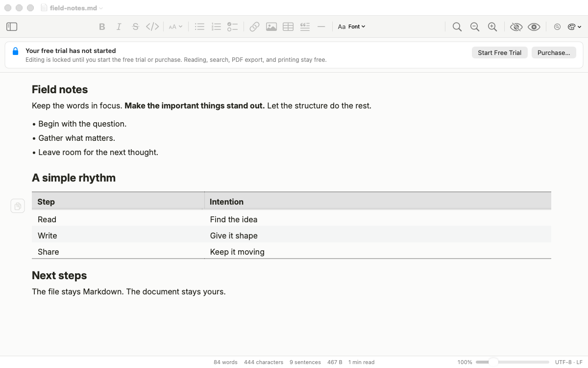Copy the table with the clipboard icon

click(x=18, y=206)
